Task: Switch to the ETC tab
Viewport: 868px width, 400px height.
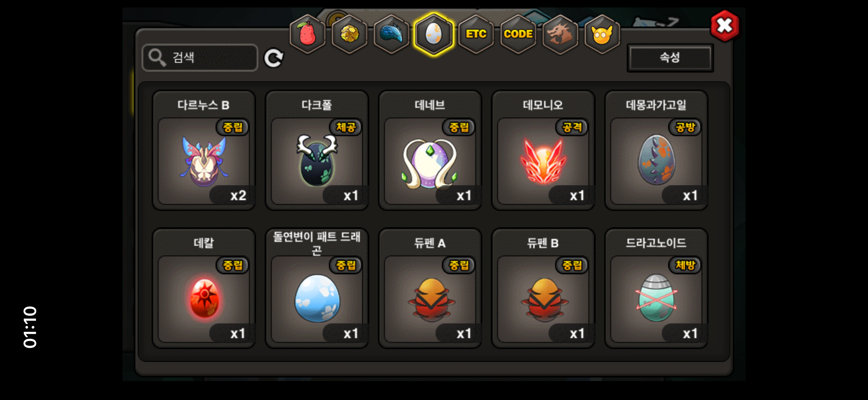Action: point(476,34)
